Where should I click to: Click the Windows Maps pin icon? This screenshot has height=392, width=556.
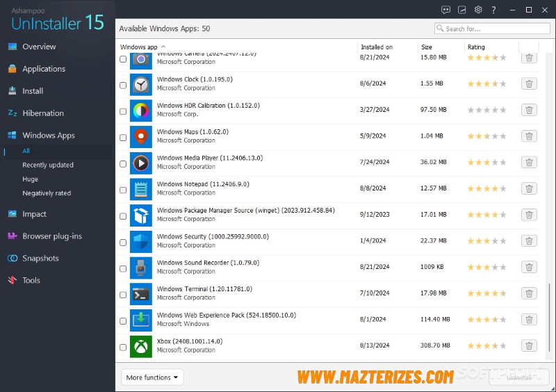coord(141,137)
